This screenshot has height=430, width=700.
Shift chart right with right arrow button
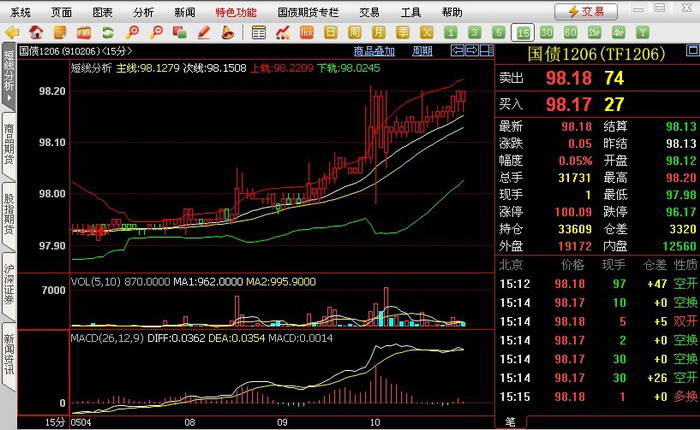(x=472, y=50)
